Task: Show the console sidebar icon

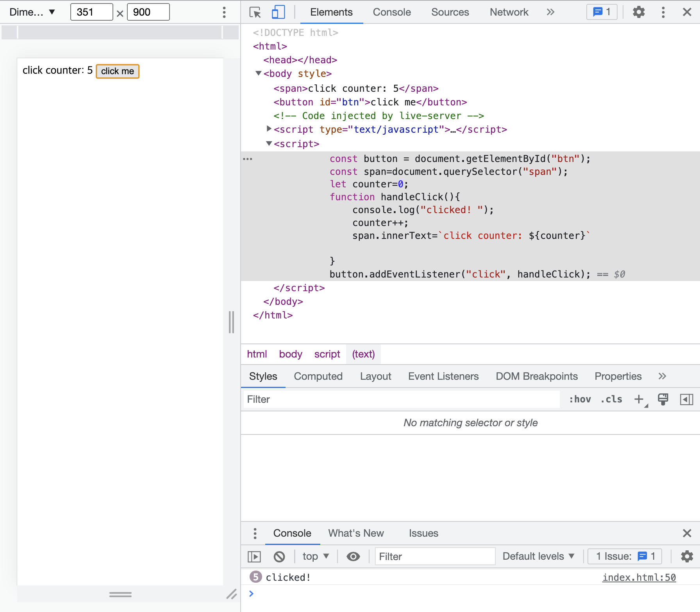Action: tap(254, 556)
